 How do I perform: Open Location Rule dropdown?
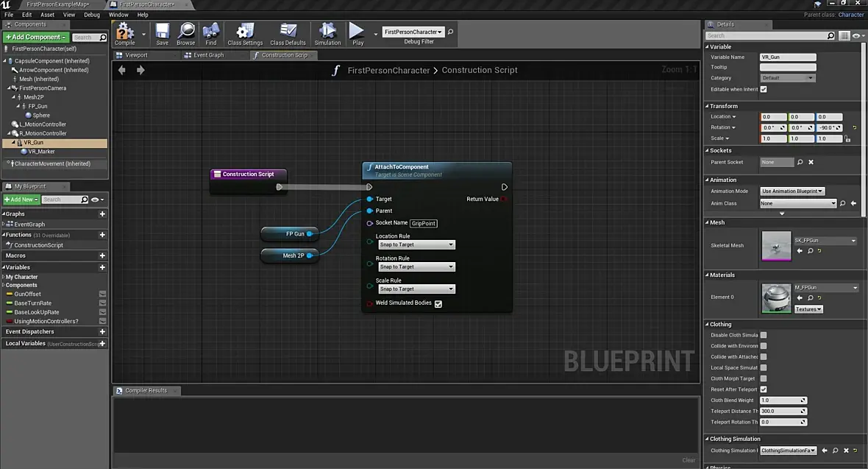click(416, 244)
